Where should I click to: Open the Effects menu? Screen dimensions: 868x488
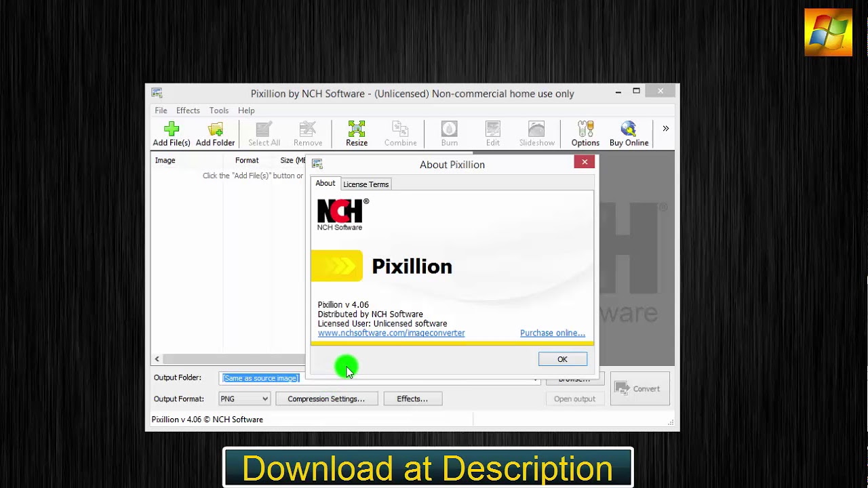pos(188,110)
